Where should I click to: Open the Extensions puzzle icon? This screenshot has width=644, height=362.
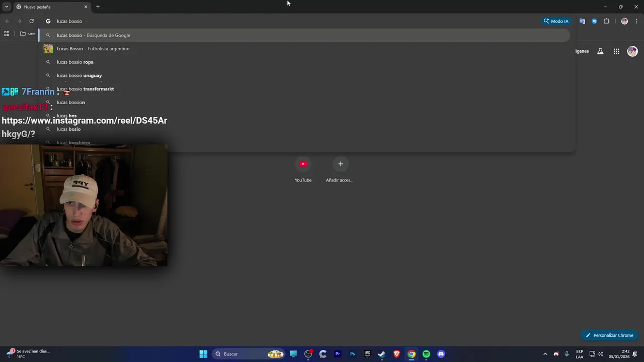click(606, 21)
